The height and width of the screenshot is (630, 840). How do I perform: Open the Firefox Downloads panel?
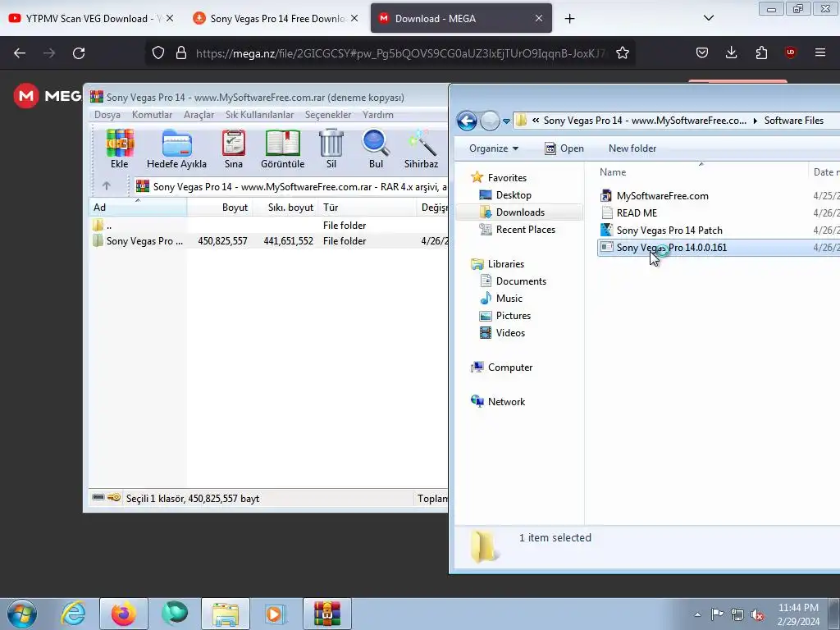tap(731, 52)
